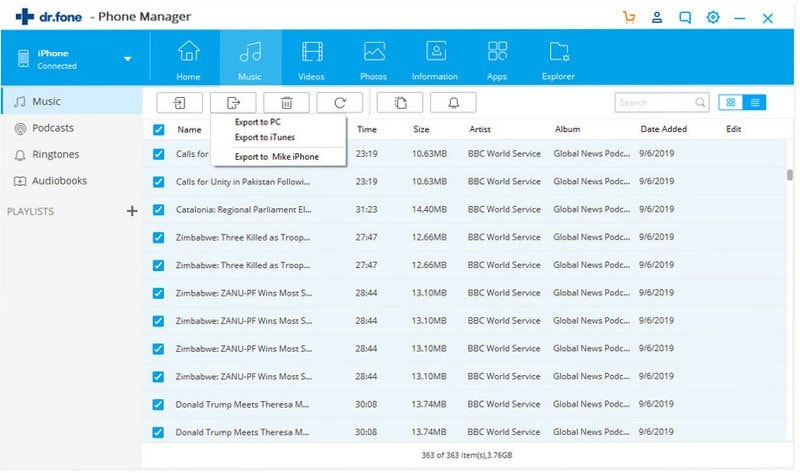Uncheck the Catalonia: Regional Parliament row
Screen dimensions: 800x473
pyautogui.click(x=159, y=210)
